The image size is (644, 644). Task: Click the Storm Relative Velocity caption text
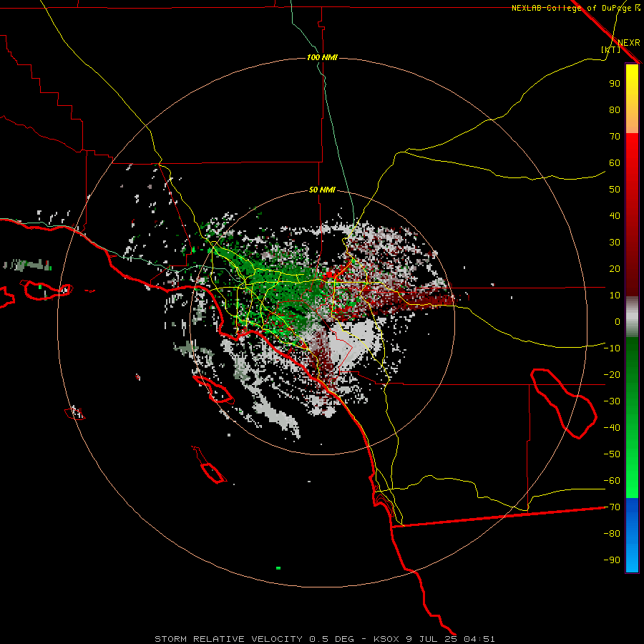tap(228, 639)
